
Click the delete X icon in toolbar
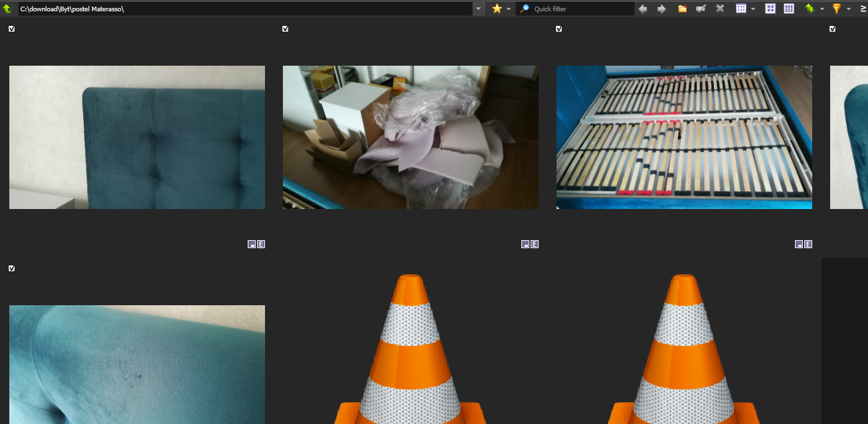720,9
